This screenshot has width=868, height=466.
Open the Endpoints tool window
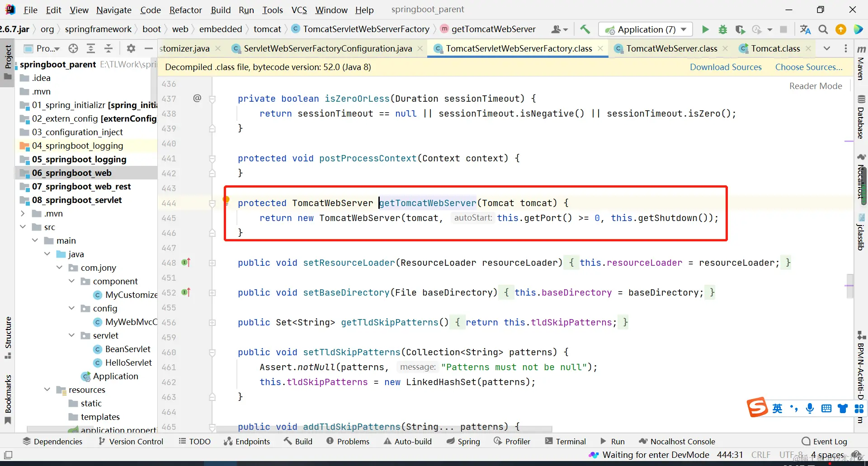point(247,441)
